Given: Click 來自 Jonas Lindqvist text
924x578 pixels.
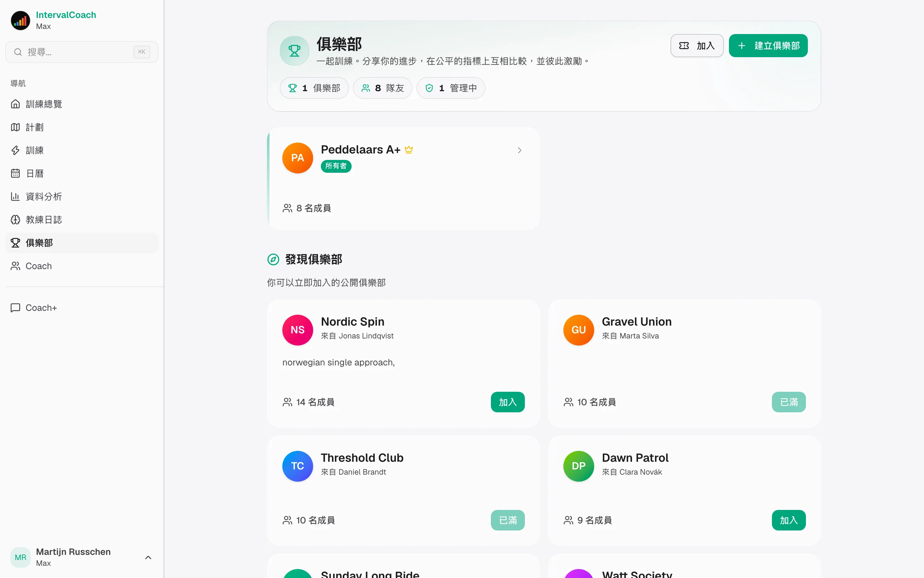Looking at the screenshot, I should (x=357, y=336).
